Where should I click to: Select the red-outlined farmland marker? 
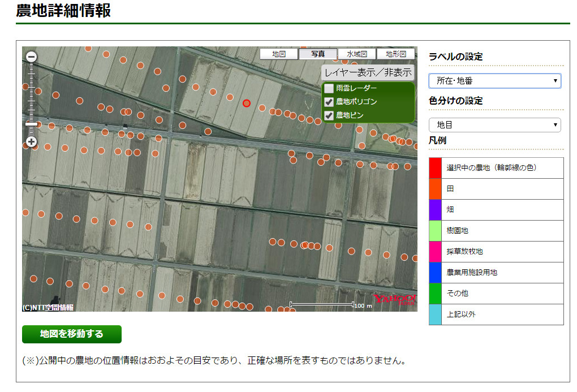pos(247,103)
